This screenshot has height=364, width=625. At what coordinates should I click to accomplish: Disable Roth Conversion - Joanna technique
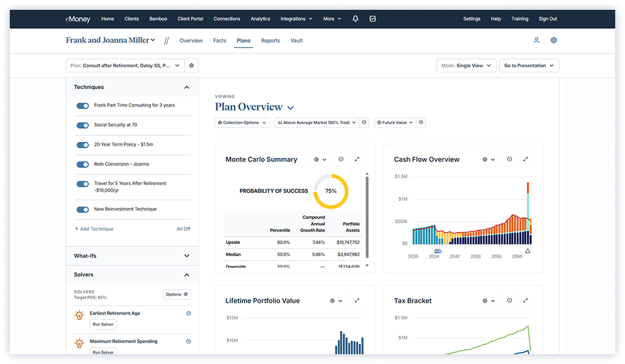tap(82, 164)
